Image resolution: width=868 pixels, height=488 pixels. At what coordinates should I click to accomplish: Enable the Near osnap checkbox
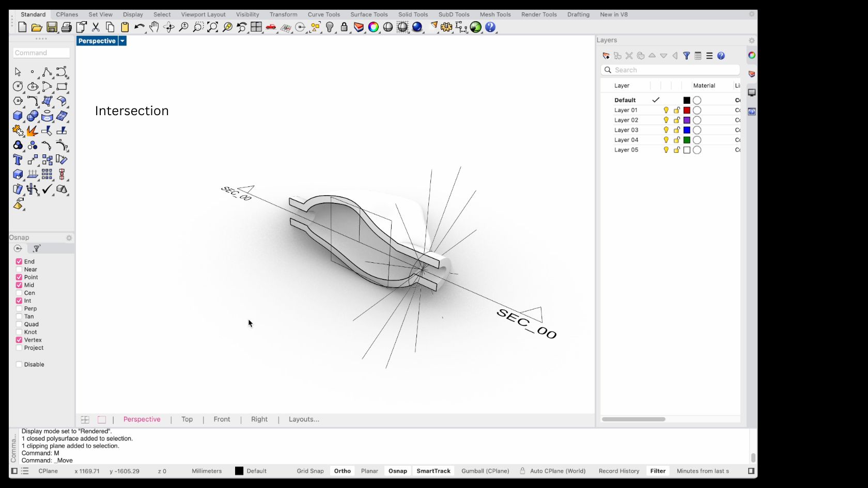[x=19, y=270]
